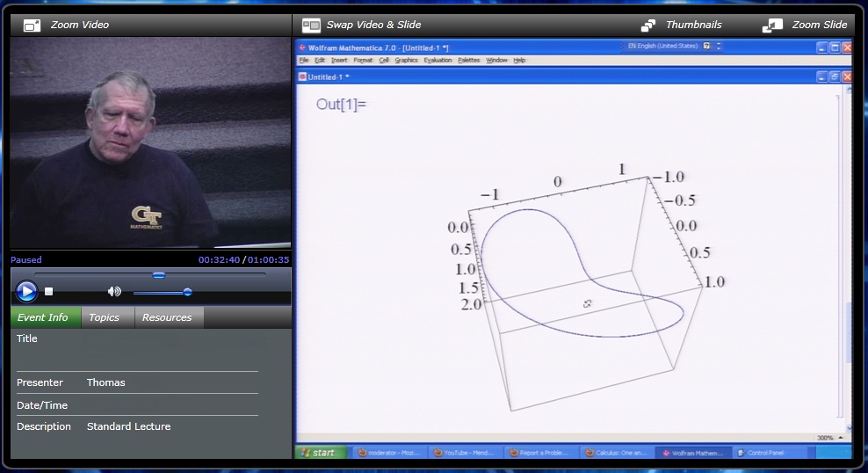
Task: Switch to moderator Mozilla taskbar item
Action: tap(388, 453)
